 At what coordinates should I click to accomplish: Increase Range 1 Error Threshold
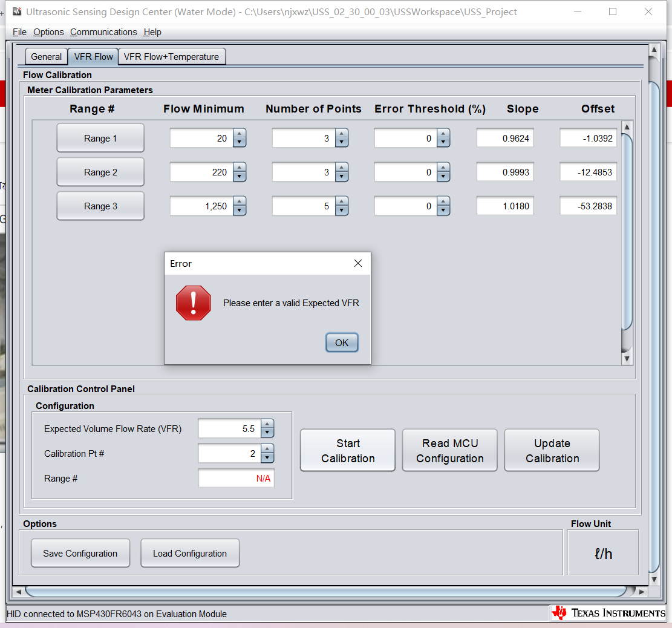pos(443,133)
